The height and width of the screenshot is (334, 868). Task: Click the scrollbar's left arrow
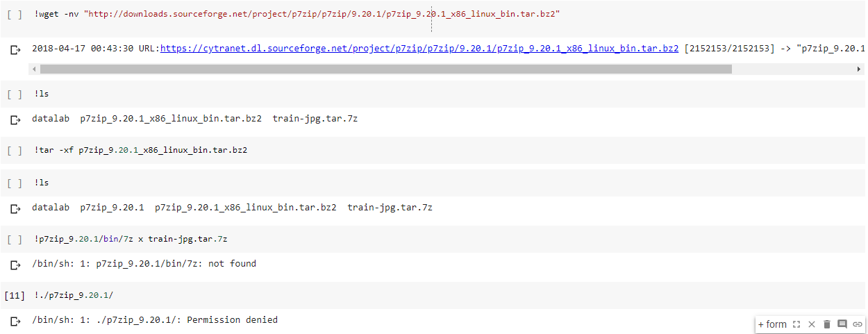coord(34,69)
